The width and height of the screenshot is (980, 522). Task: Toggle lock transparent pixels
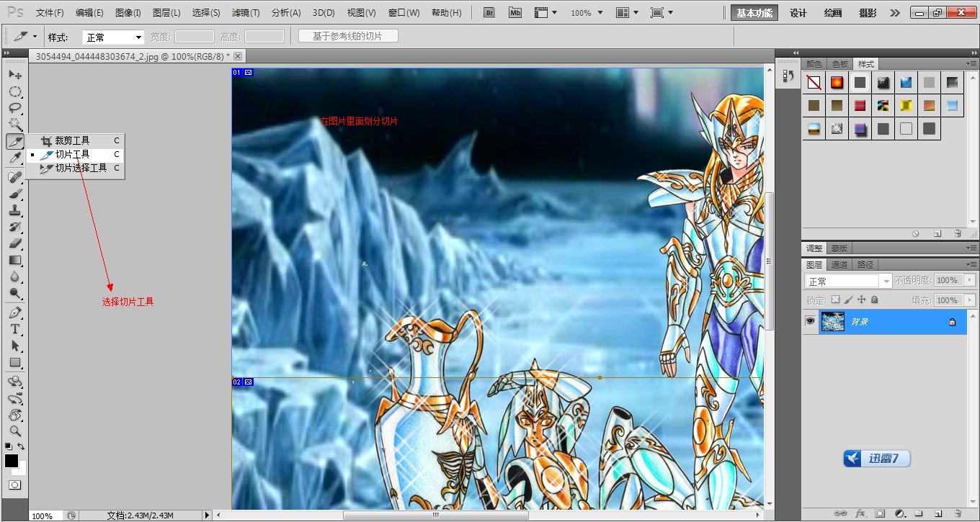tap(835, 299)
